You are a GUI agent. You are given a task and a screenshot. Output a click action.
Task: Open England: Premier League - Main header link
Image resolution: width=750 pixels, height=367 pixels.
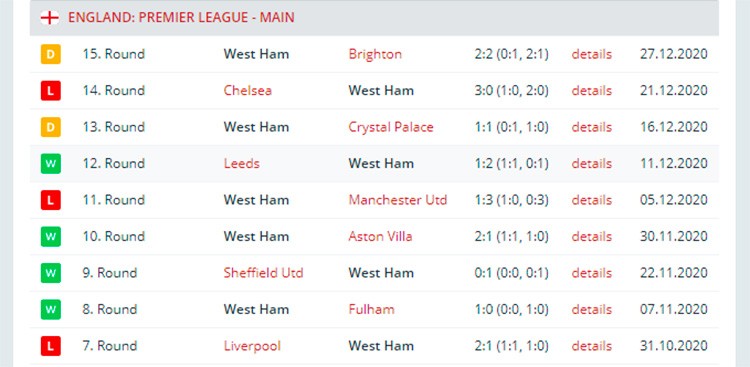(x=181, y=18)
